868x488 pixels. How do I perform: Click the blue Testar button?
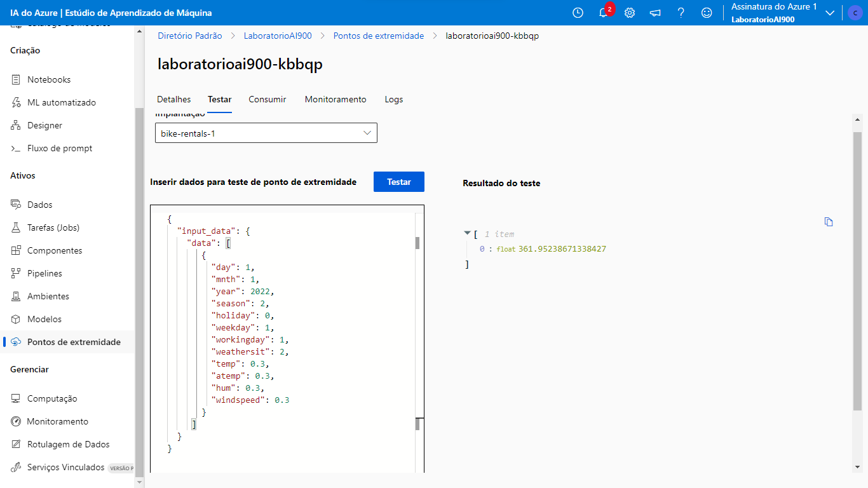(399, 182)
